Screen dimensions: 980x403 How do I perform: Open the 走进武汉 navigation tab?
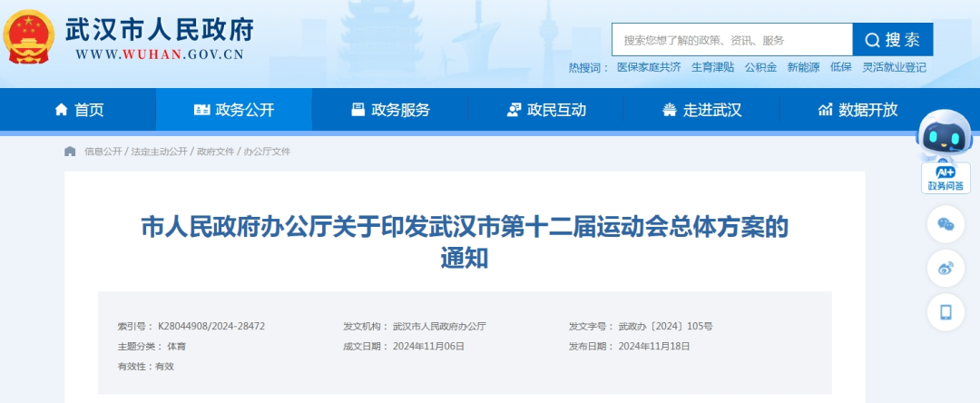pyautogui.click(x=702, y=110)
